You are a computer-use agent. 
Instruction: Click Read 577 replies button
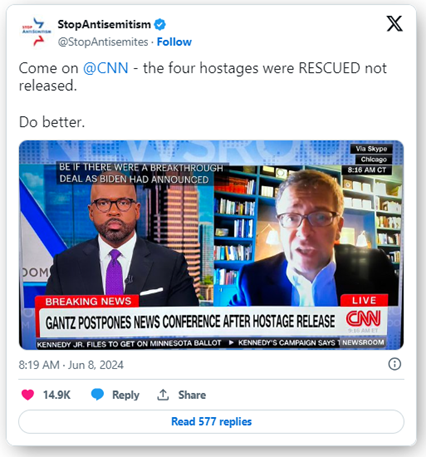[211, 422]
